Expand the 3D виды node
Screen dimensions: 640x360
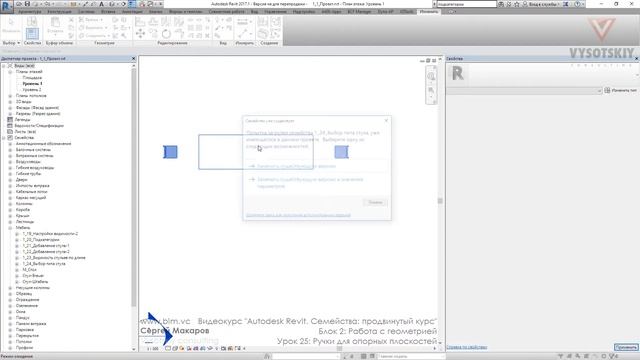click(10, 102)
